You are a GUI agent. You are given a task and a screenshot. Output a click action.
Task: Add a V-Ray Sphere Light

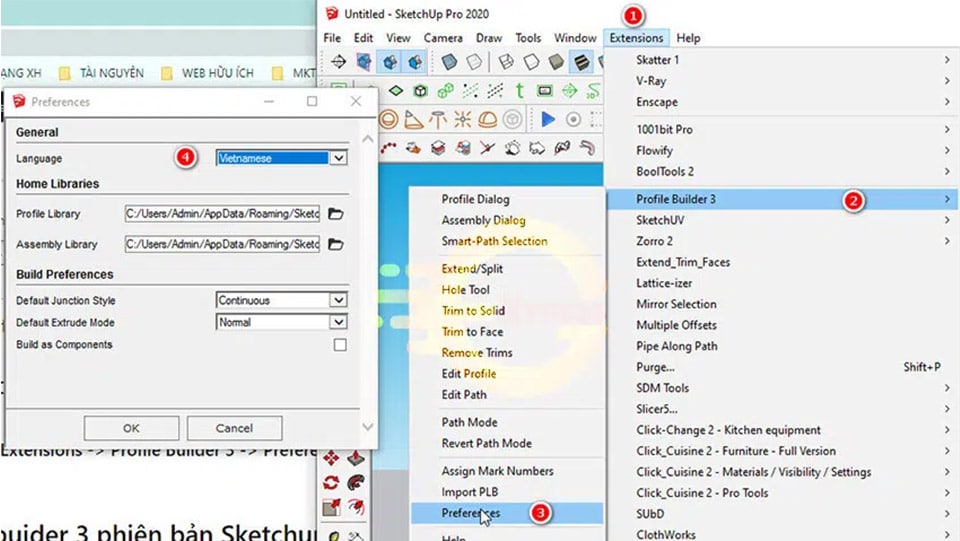pos(388,119)
